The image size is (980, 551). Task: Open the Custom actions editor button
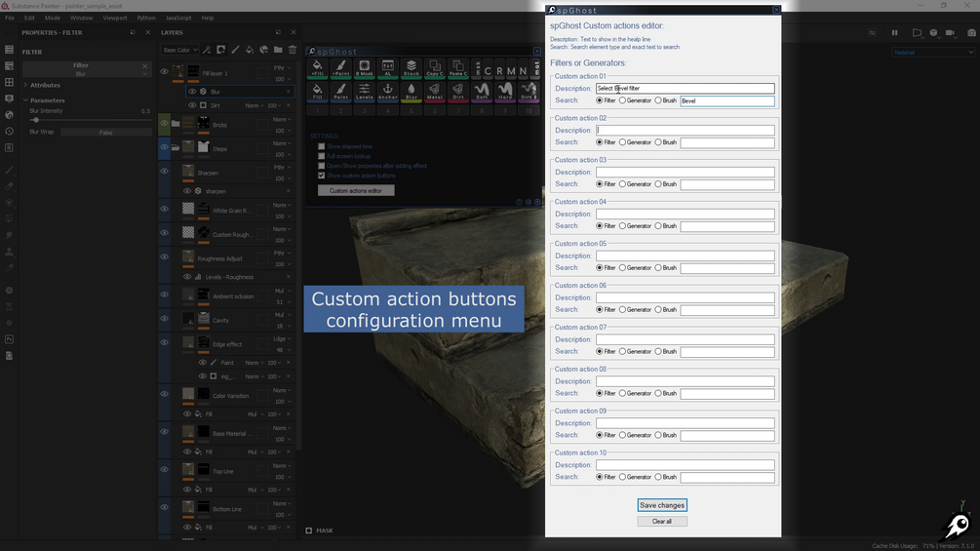click(x=356, y=190)
